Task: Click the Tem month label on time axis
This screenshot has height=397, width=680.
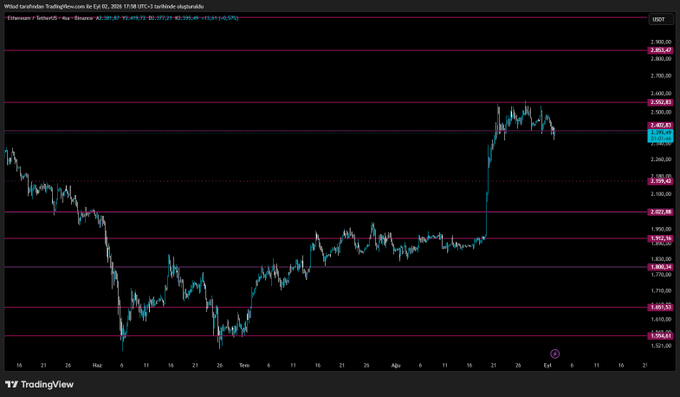Action: pos(244,365)
